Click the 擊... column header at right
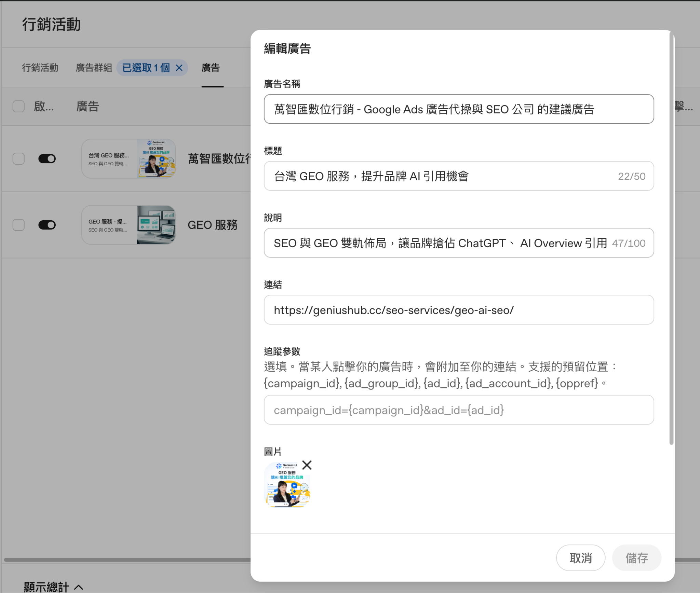Screen dimensions: 700x593 (x=684, y=106)
